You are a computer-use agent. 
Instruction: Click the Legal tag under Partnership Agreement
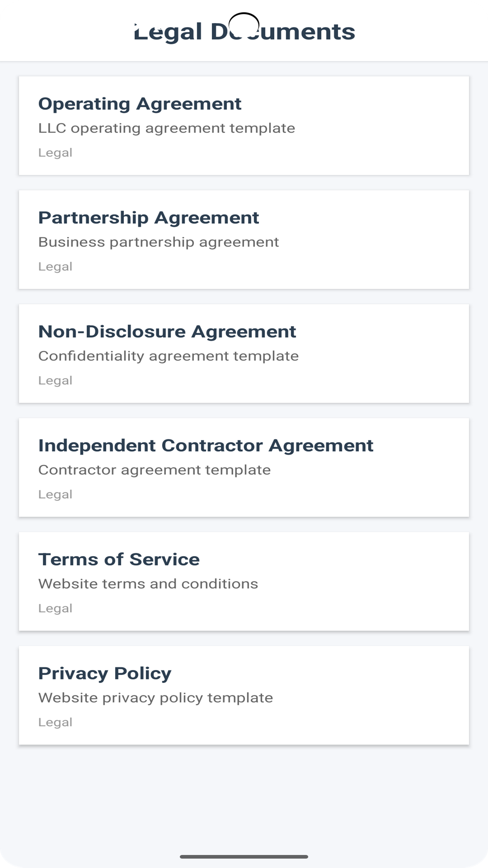pyautogui.click(x=55, y=267)
